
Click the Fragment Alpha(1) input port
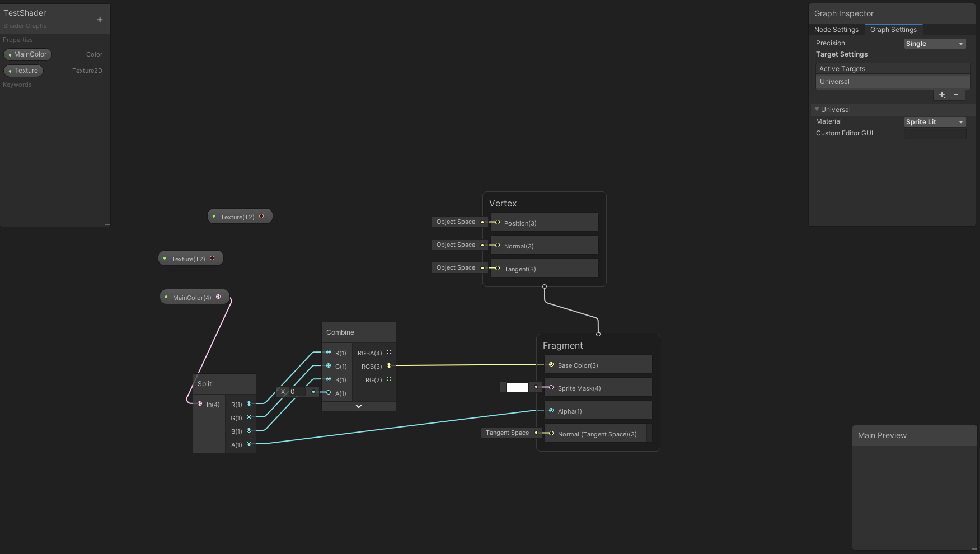pos(551,411)
